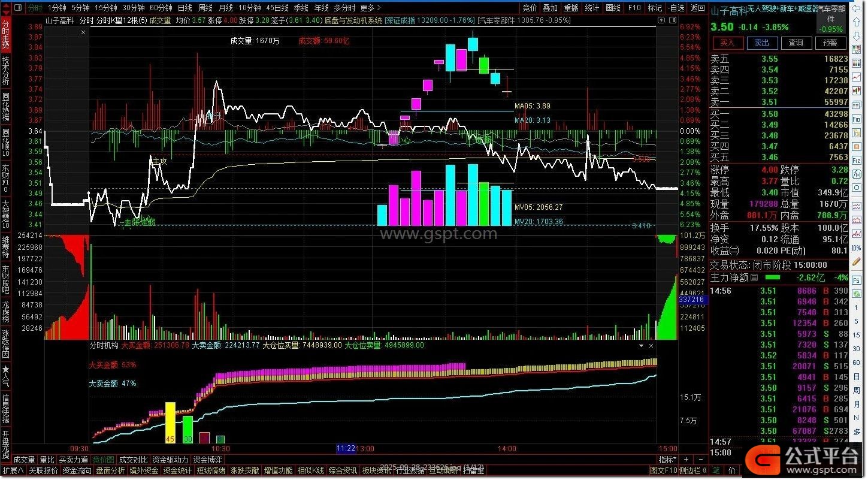Switch to 月线 monthly chart
This screenshot has height=480, width=868.
[226, 8]
